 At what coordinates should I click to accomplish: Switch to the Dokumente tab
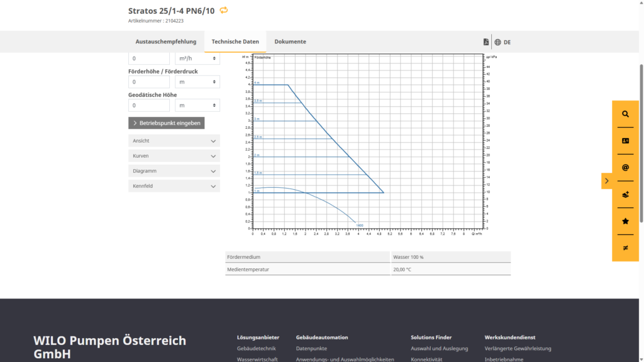(x=290, y=42)
